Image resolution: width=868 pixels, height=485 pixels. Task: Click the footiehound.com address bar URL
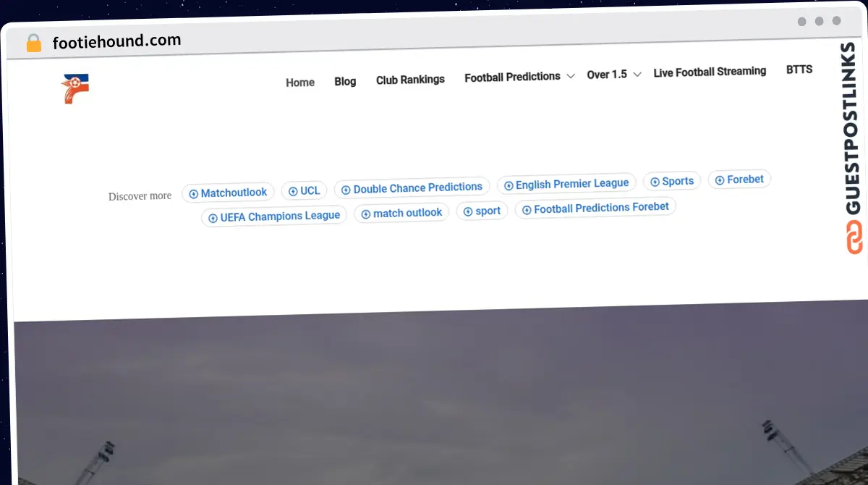[x=117, y=41]
